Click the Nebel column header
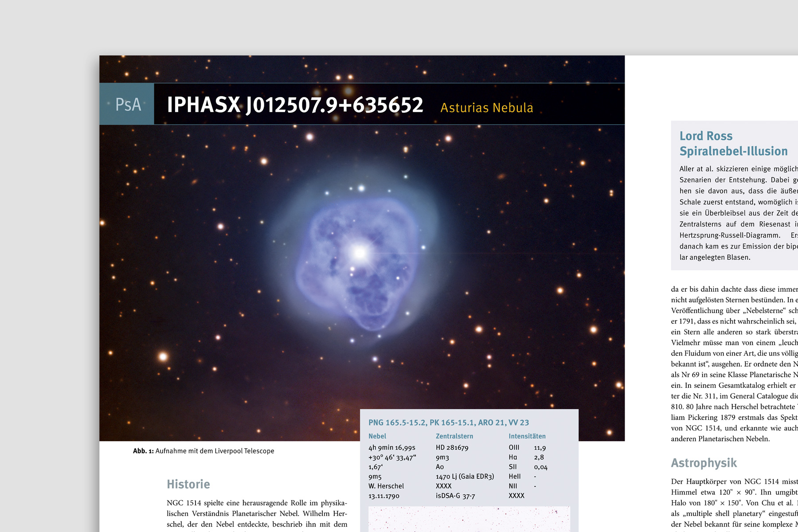This screenshot has width=798, height=532. (x=377, y=436)
